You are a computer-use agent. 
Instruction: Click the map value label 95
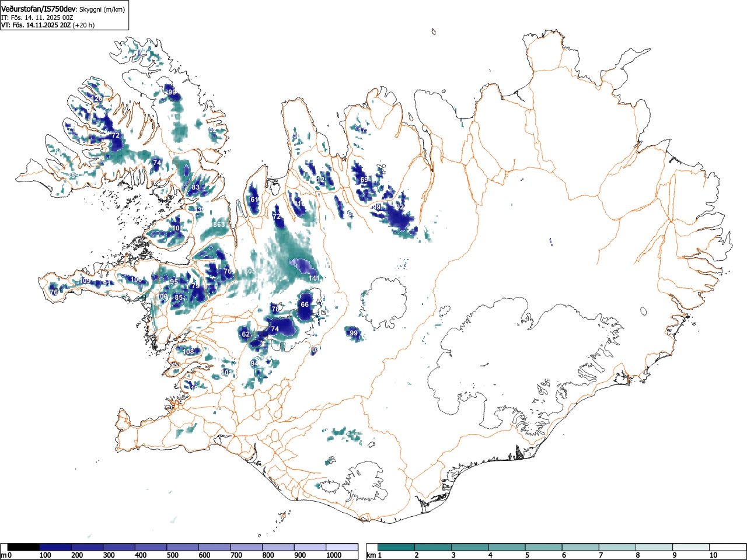[174, 282]
